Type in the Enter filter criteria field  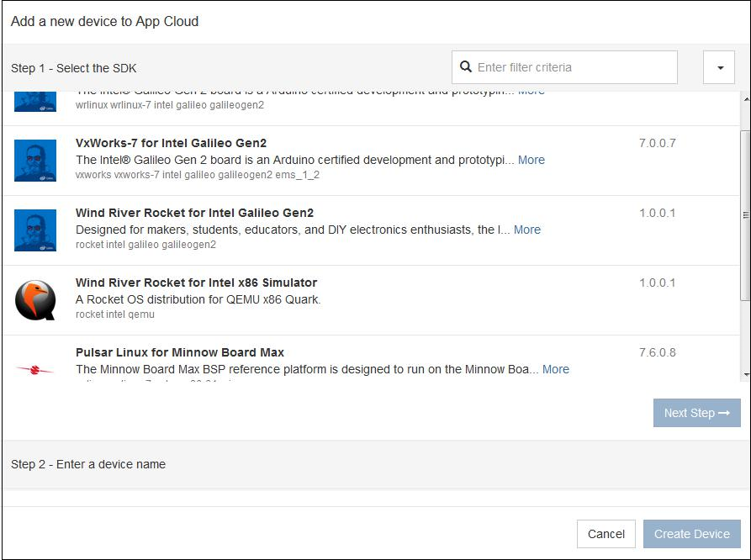[x=572, y=67]
